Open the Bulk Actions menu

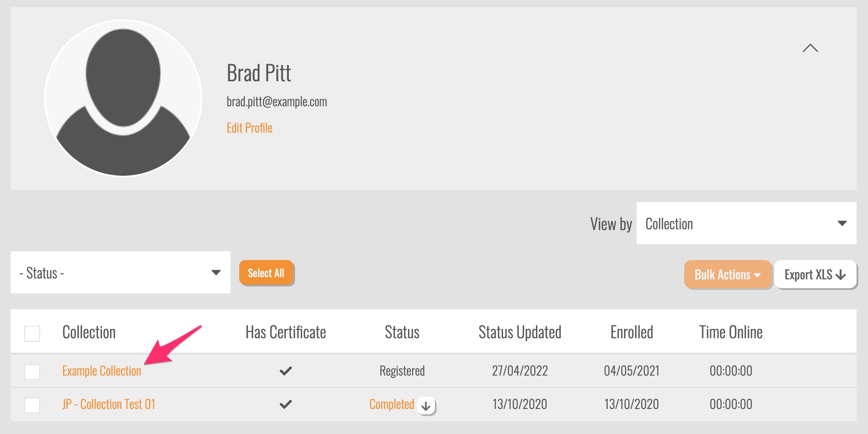pos(728,275)
